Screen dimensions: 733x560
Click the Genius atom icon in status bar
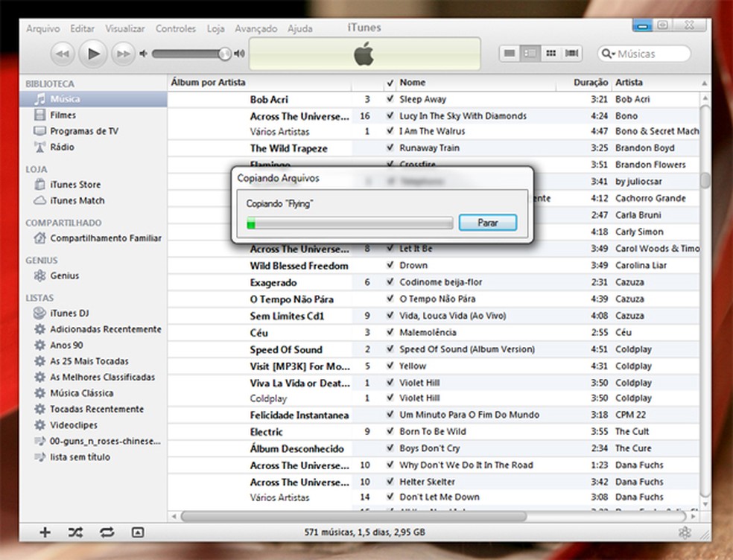[685, 532]
